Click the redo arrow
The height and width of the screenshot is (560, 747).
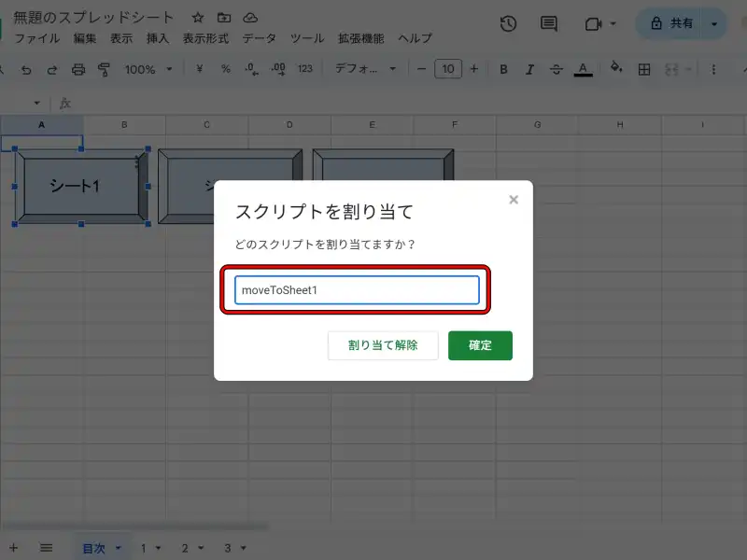click(52, 70)
